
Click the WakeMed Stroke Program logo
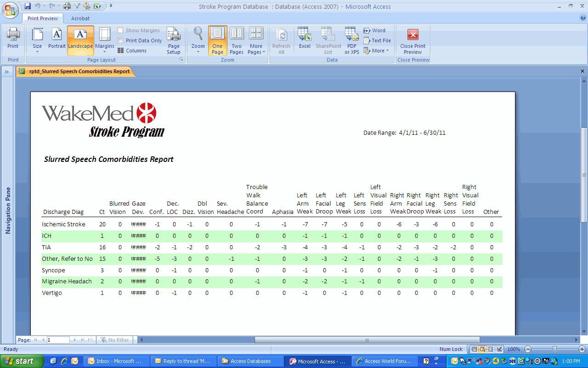click(x=103, y=121)
